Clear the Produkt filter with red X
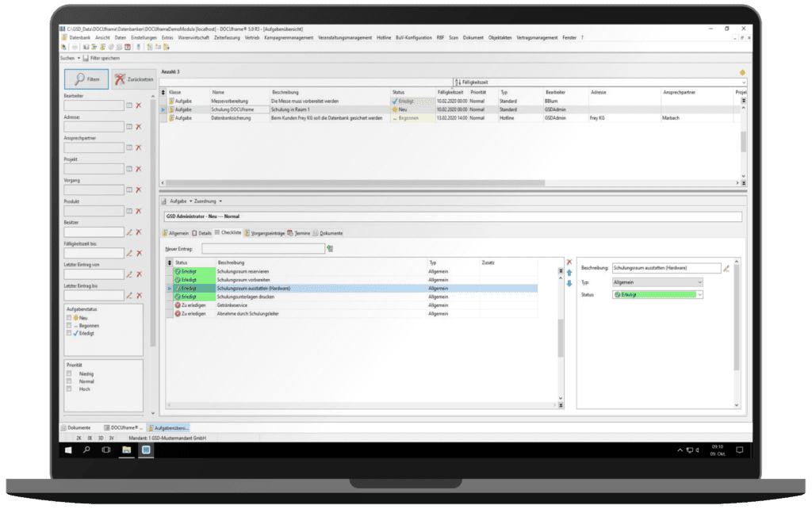The width and height of the screenshot is (812, 509). pos(139,211)
